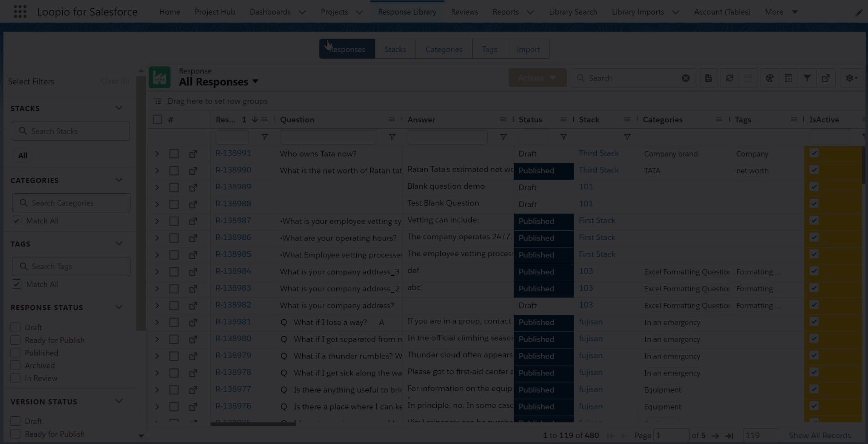
Task: Open the Question column menu icon
Action: coord(392,119)
